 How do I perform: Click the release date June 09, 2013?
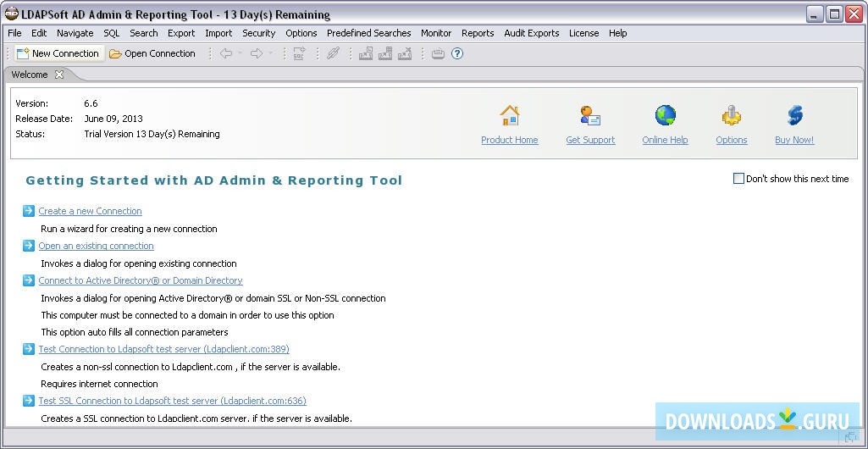(113, 119)
